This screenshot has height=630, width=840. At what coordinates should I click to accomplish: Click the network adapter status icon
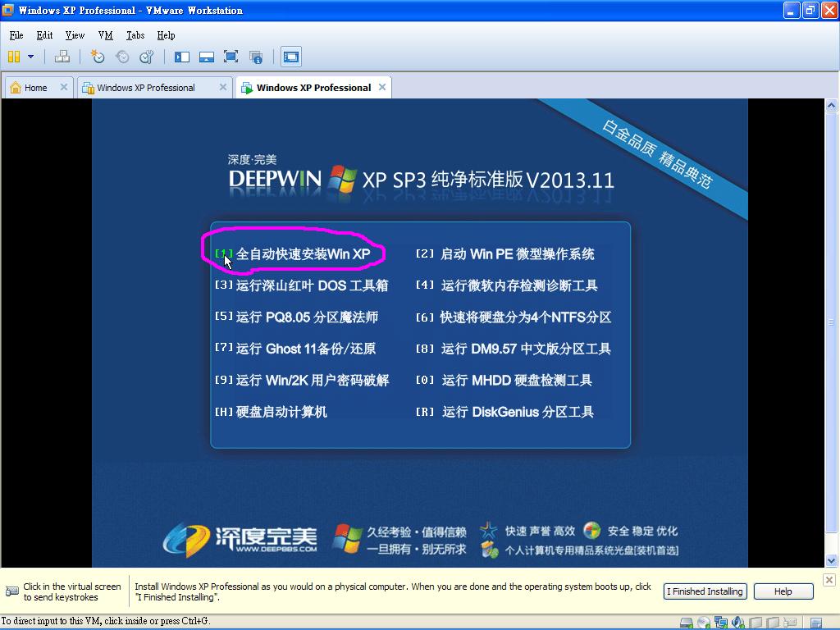coord(721,623)
